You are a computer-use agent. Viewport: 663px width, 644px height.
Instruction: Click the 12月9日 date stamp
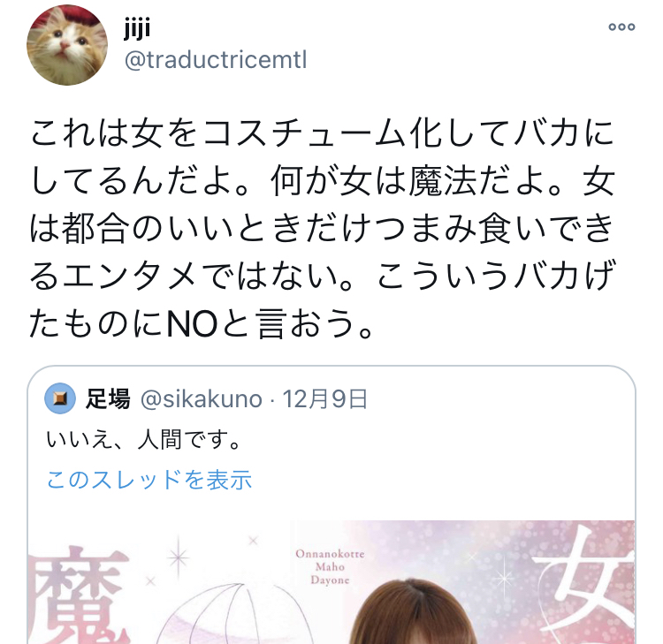[324, 399]
